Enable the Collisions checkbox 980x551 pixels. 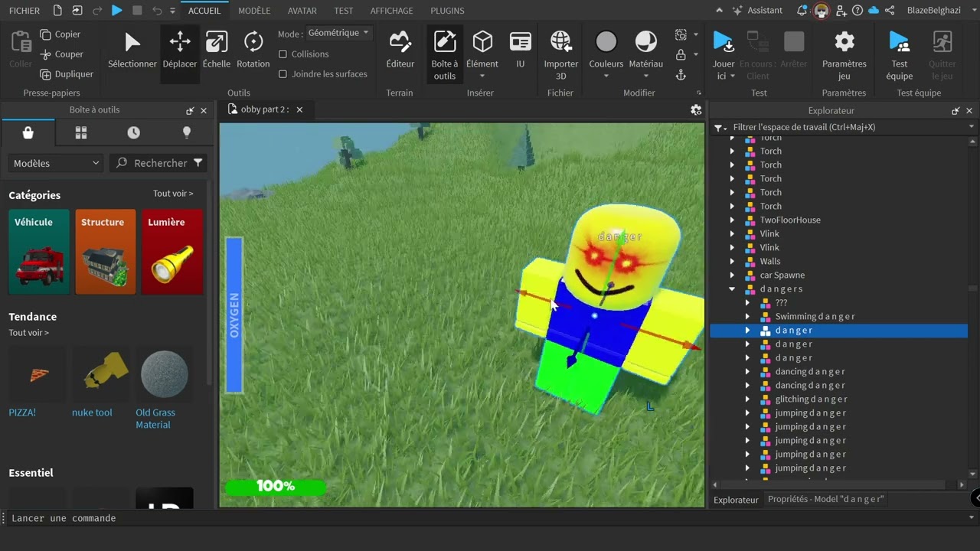[283, 54]
